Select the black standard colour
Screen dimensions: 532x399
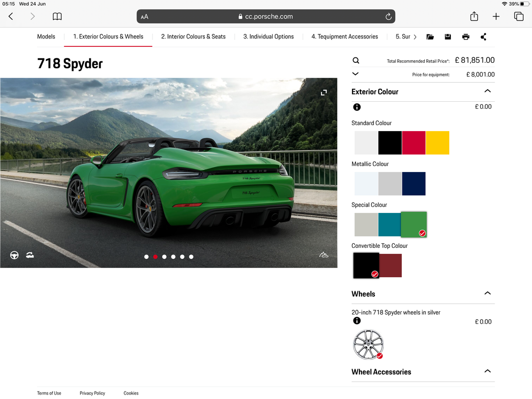pyautogui.click(x=390, y=143)
